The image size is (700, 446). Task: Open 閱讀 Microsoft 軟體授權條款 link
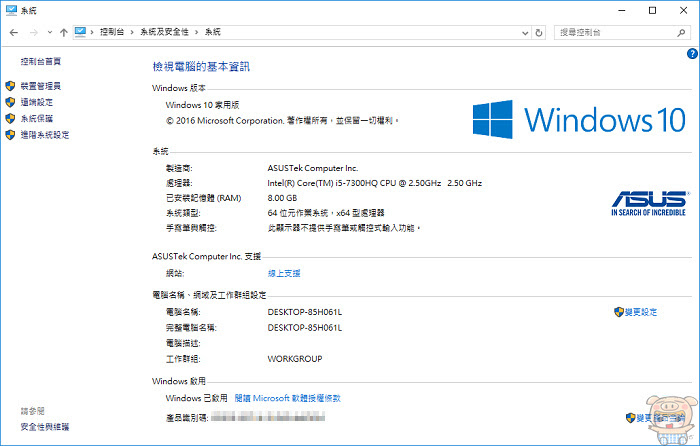(x=288, y=398)
